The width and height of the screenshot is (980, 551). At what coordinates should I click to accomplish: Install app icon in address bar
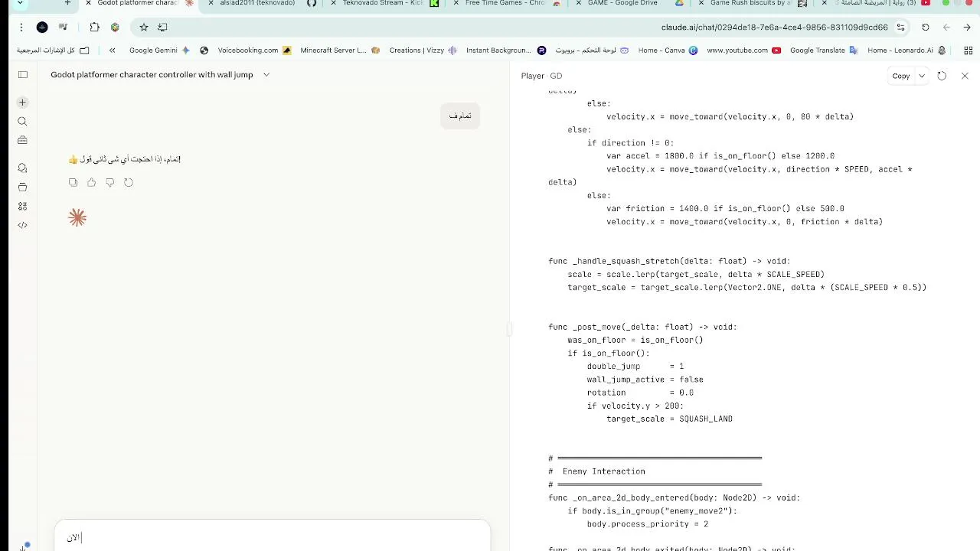point(162,28)
